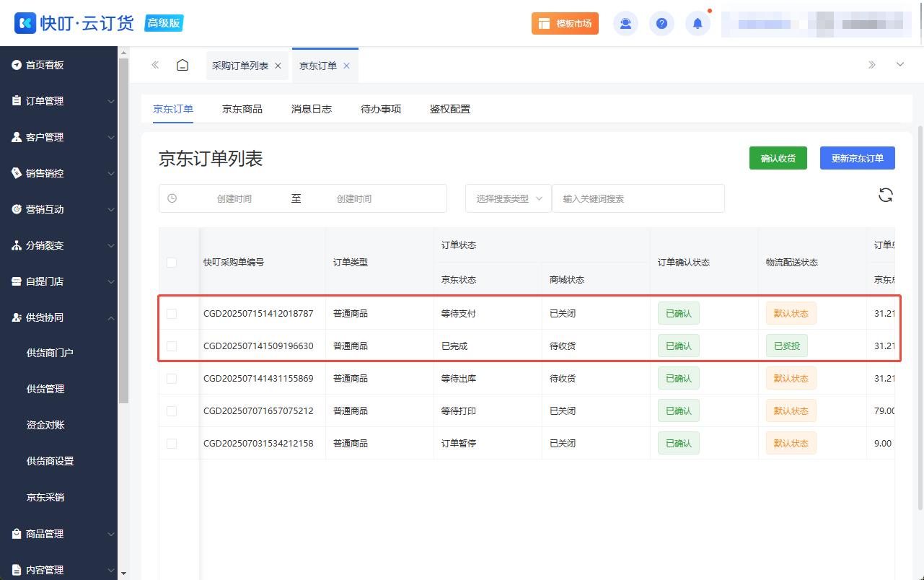Expand the 销售销控 menu chevron
Screen dimensions: 924x580
(111, 174)
